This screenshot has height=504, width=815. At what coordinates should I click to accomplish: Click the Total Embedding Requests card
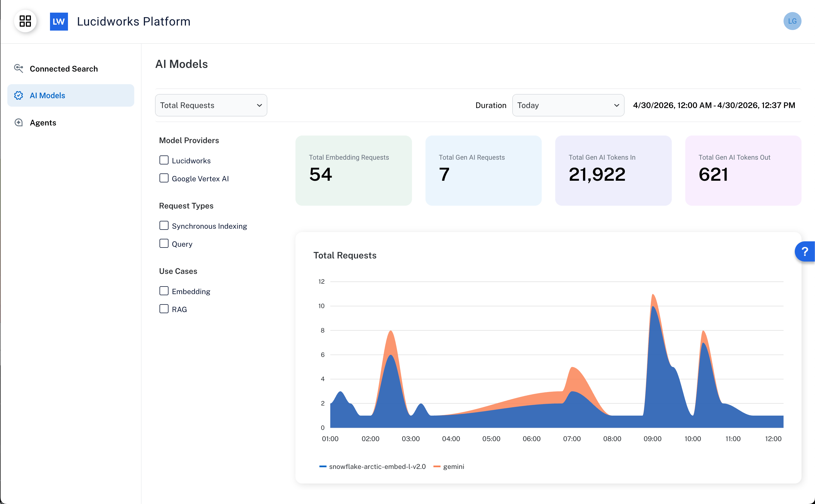pyautogui.click(x=353, y=171)
